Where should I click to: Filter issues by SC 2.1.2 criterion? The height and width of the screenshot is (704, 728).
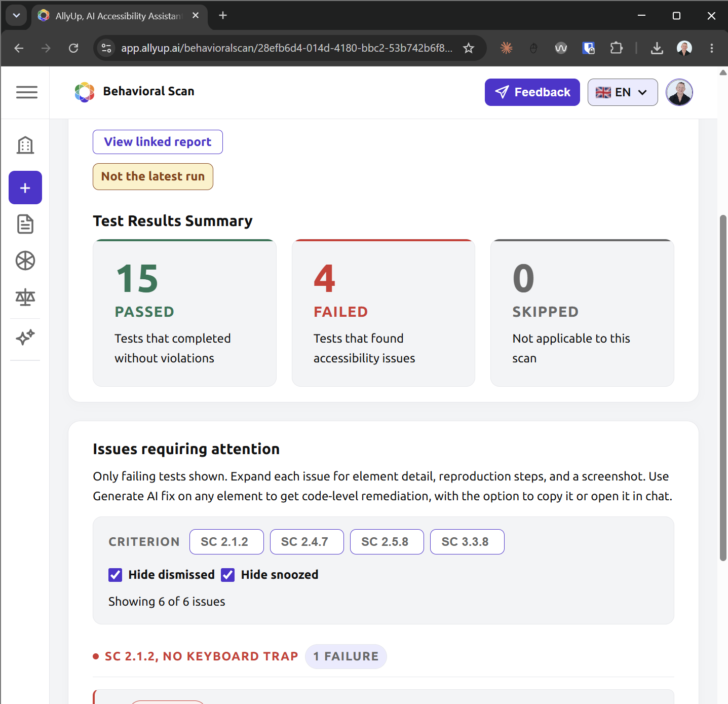click(226, 542)
